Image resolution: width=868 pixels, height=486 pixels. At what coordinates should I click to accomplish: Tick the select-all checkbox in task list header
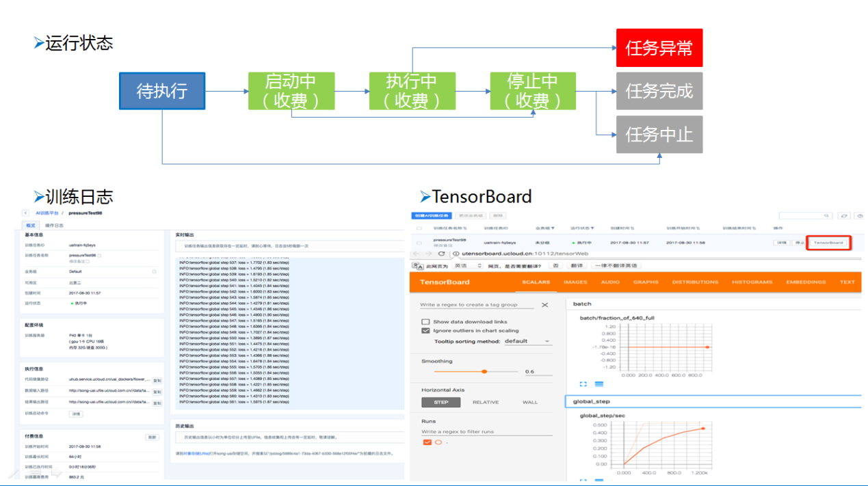coord(419,228)
